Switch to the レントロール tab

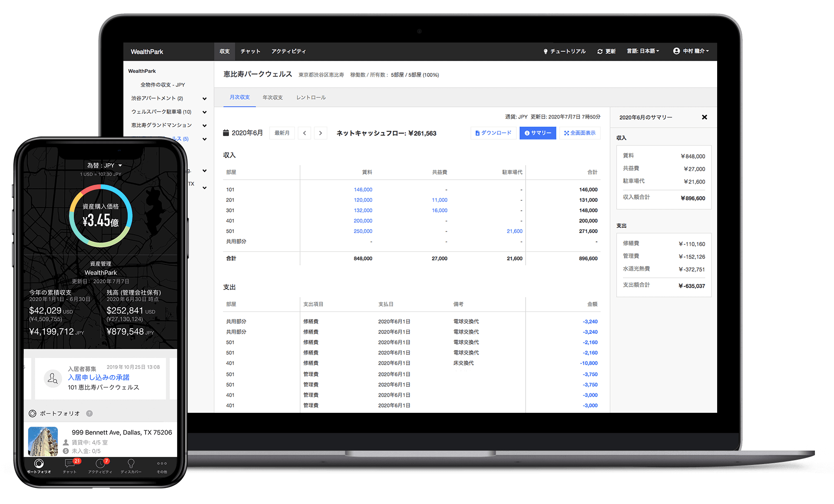click(311, 97)
